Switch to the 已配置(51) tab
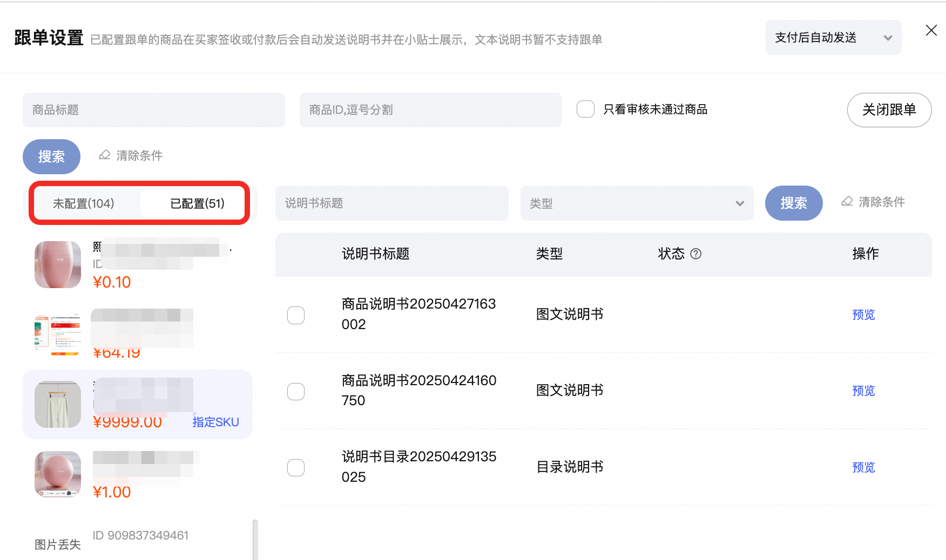 [x=197, y=204]
